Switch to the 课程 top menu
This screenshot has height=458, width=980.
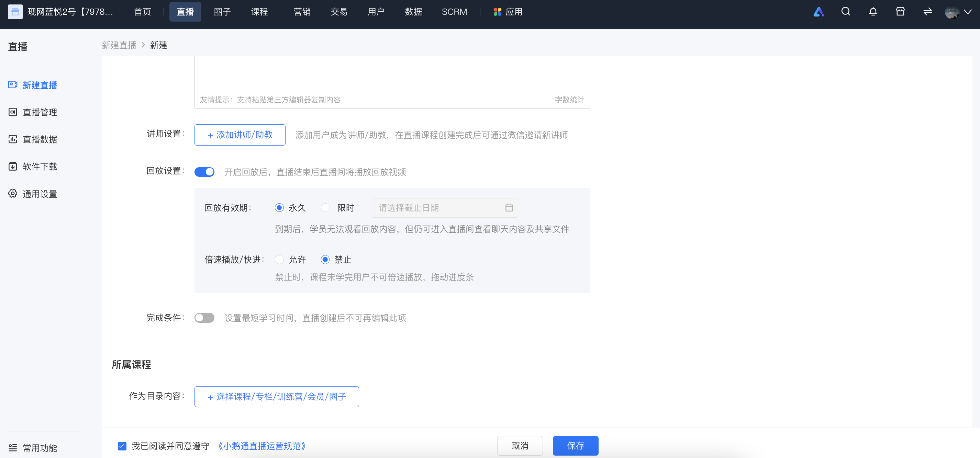click(x=259, y=12)
